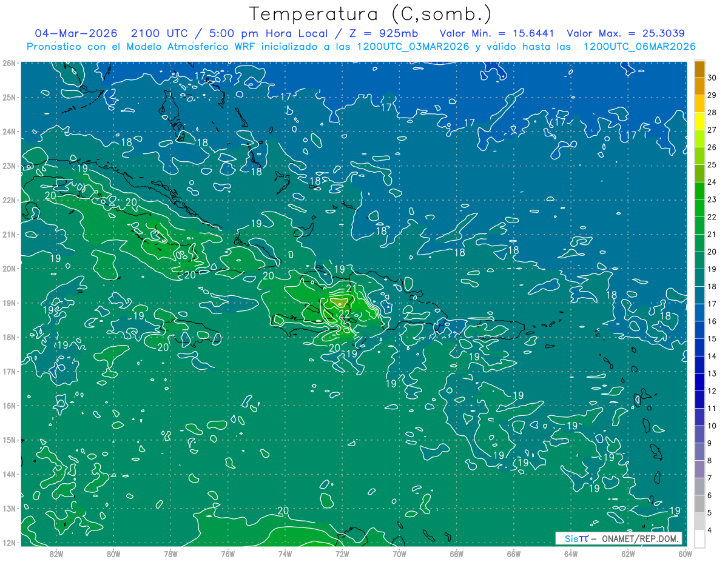Click the yellow swatch between 27 and 28

(699, 121)
